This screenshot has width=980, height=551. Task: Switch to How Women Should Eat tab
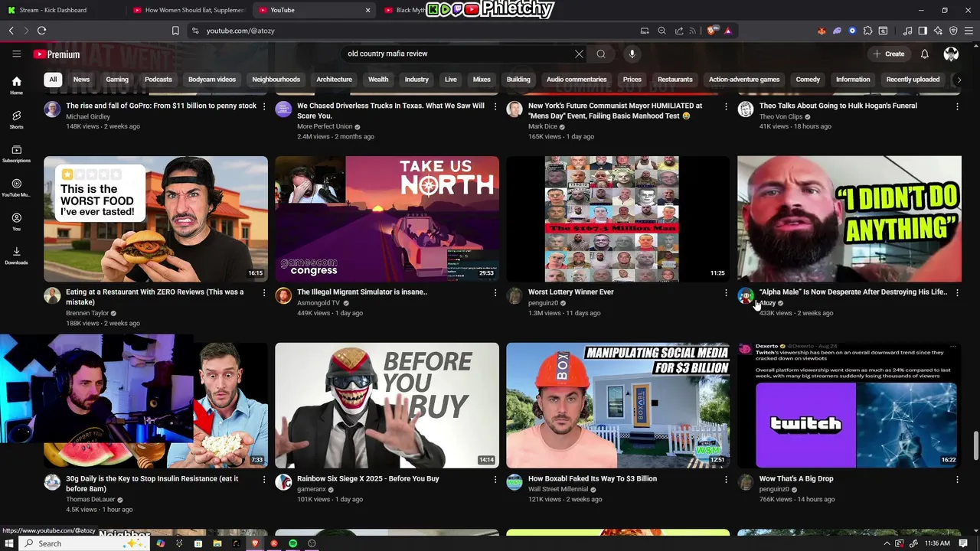pos(188,10)
